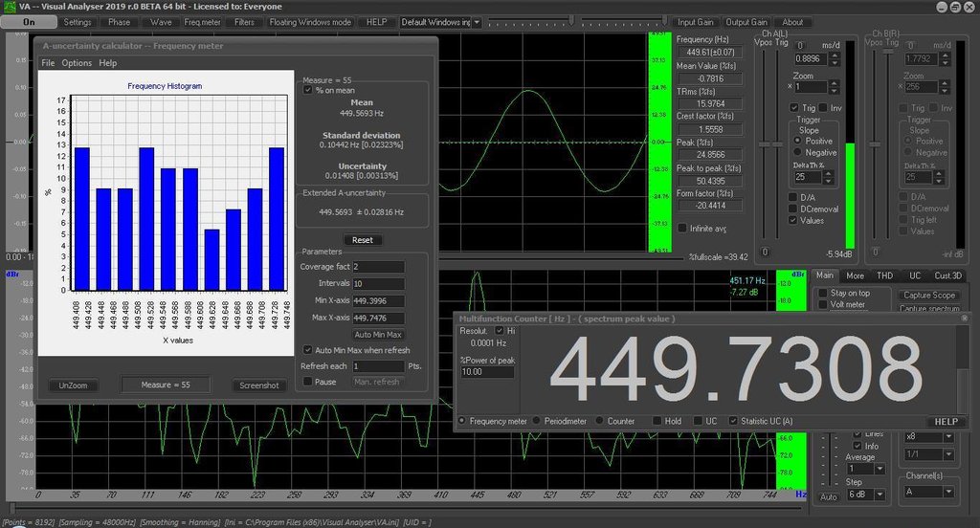Image resolution: width=980 pixels, height=528 pixels.
Task: Click the Screenshot button
Action: [x=259, y=385]
